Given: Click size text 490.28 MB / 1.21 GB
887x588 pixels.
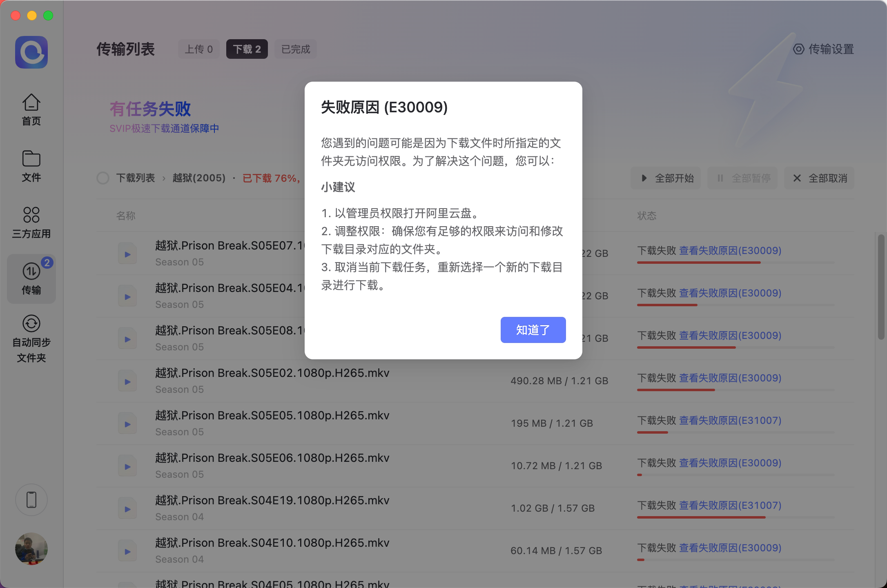Looking at the screenshot, I should [x=559, y=381].
